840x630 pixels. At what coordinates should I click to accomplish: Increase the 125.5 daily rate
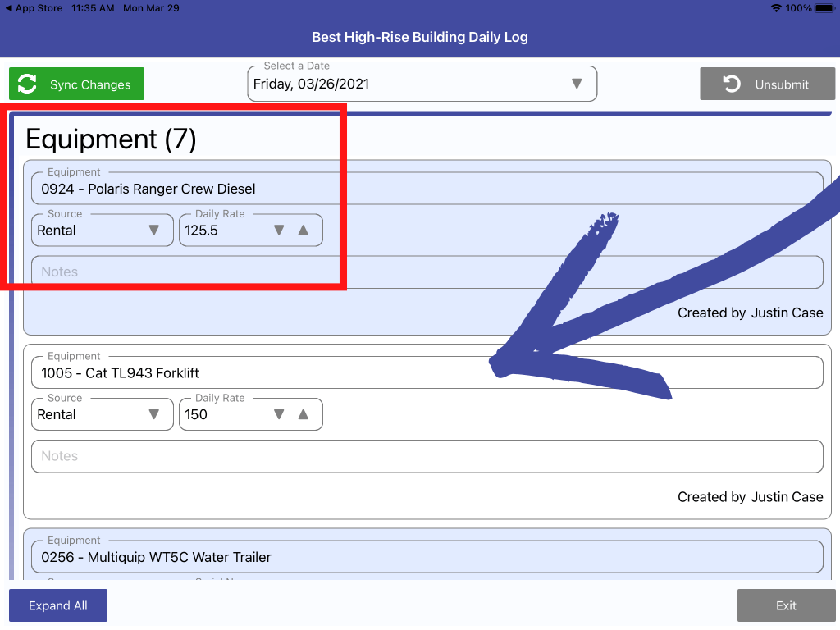pyautogui.click(x=304, y=231)
